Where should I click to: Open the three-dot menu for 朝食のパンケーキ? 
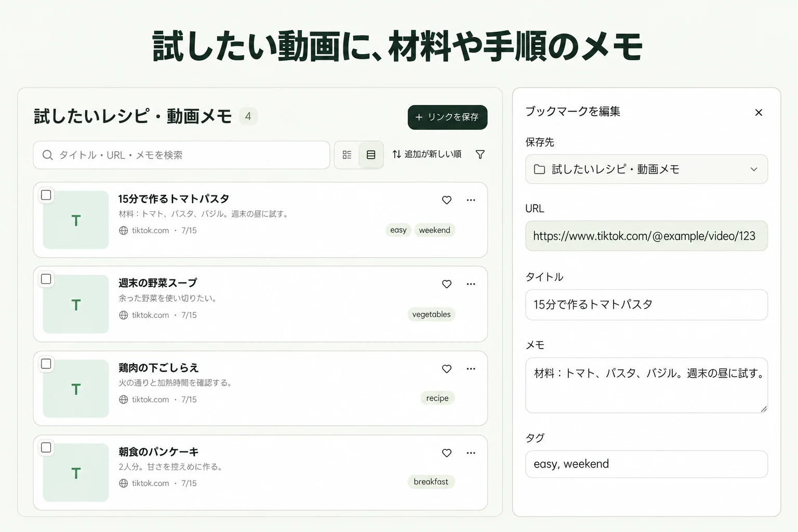coord(471,453)
